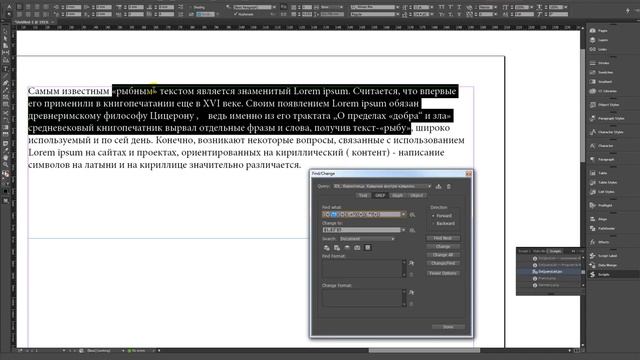The height and width of the screenshot is (360, 640).
Task: Open special characters menu beside Change to
Action: pos(412,231)
